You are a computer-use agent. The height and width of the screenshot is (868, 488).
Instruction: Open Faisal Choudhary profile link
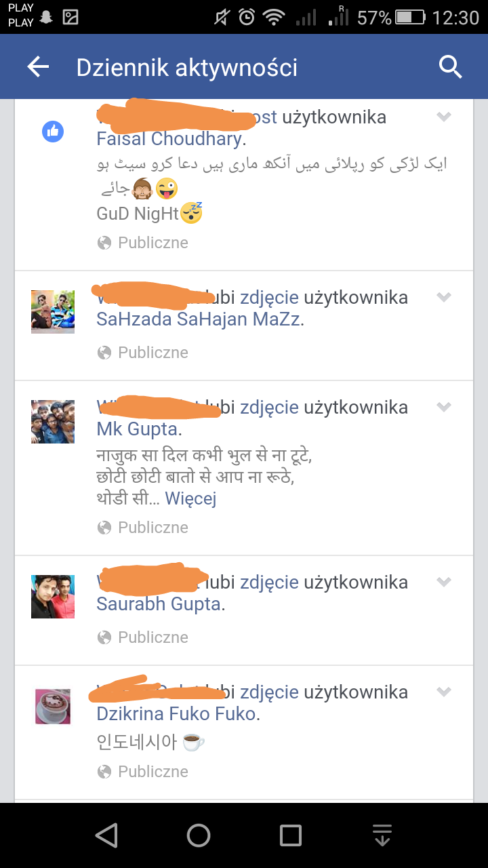click(x=169, y=139)
